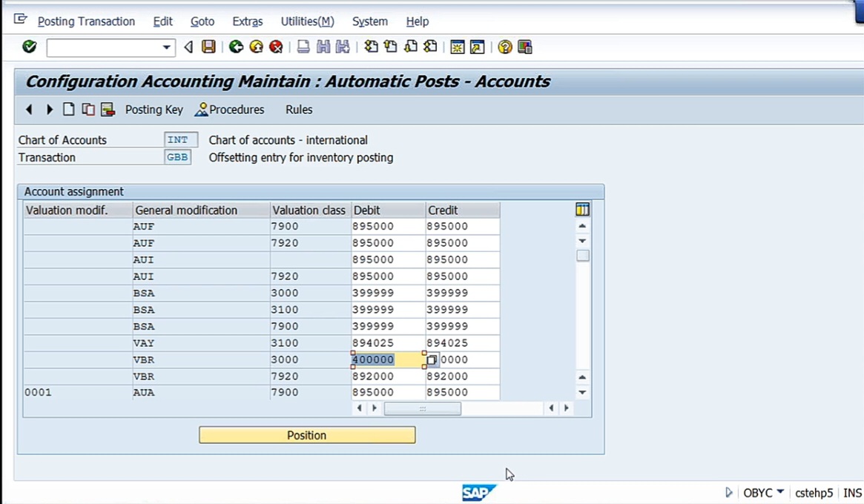This screenshot has height=504, width=864.
Task: Click the horizontal scrollbar thumb under table
Action: point(423,408)
